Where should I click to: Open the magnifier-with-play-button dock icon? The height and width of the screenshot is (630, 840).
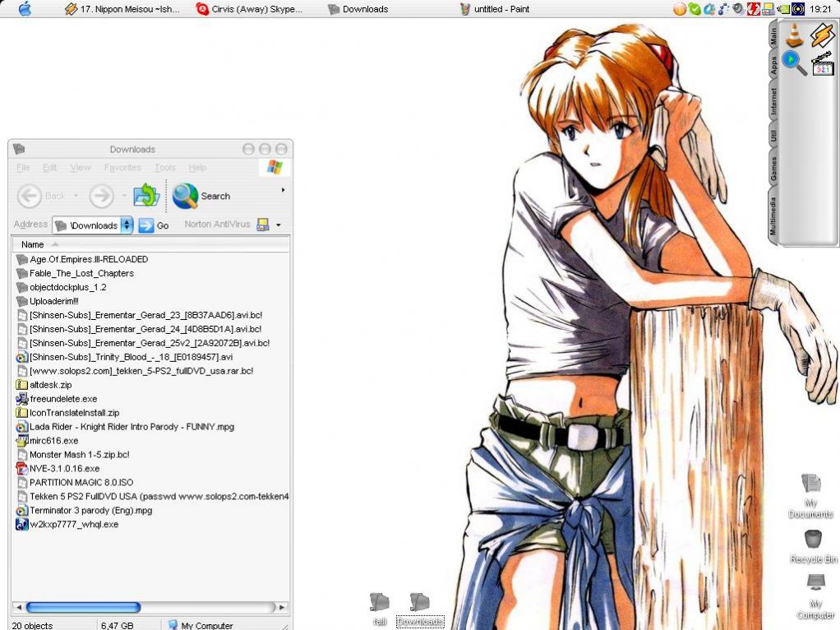[794, 63]
